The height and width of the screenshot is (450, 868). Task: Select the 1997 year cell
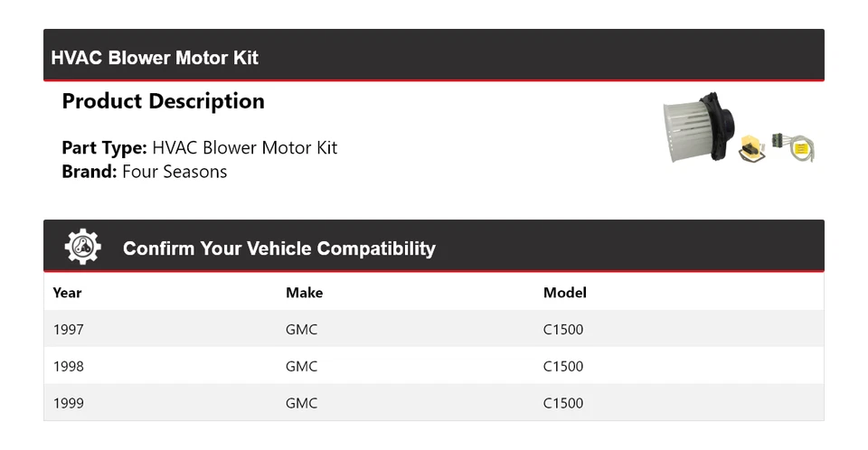[x=68, y=330]
